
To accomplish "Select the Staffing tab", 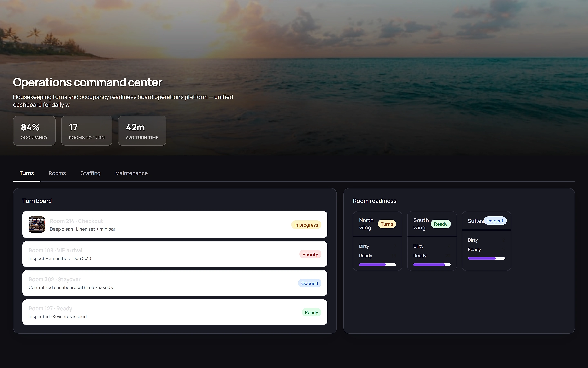I will tap(90, 173).
